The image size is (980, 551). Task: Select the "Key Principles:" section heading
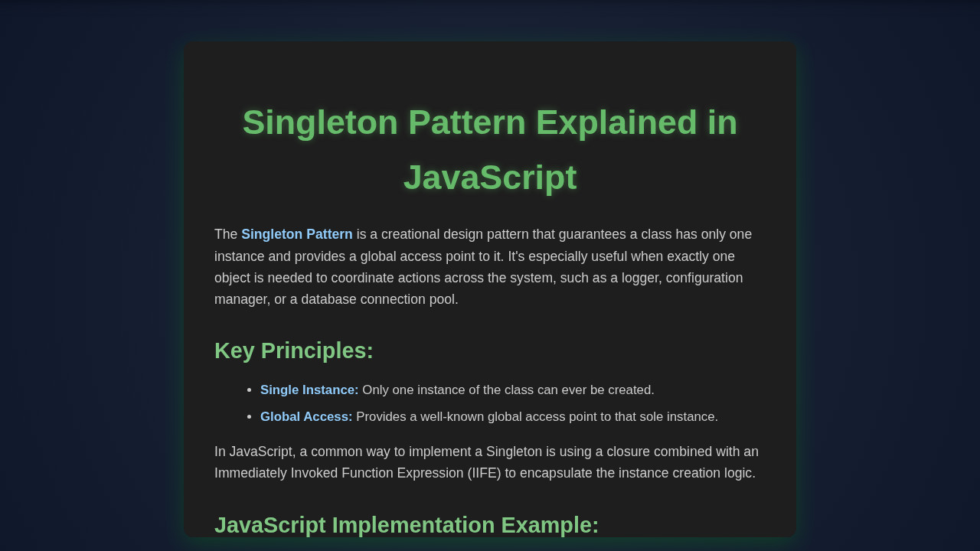pyautogui.click(x=293, y=350)
